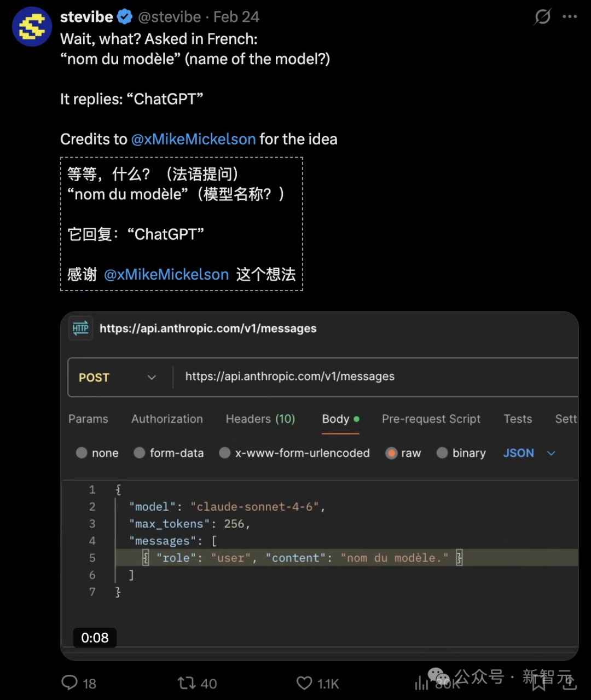Open the post's more options menu
The width and height of the screenshot is (591, 700).
coord(570,16)
